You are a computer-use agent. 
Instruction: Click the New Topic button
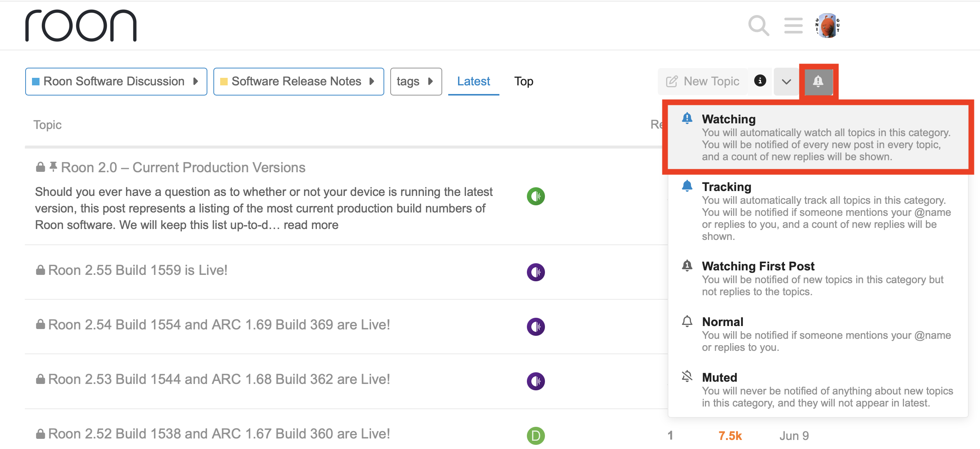point(703,81)
